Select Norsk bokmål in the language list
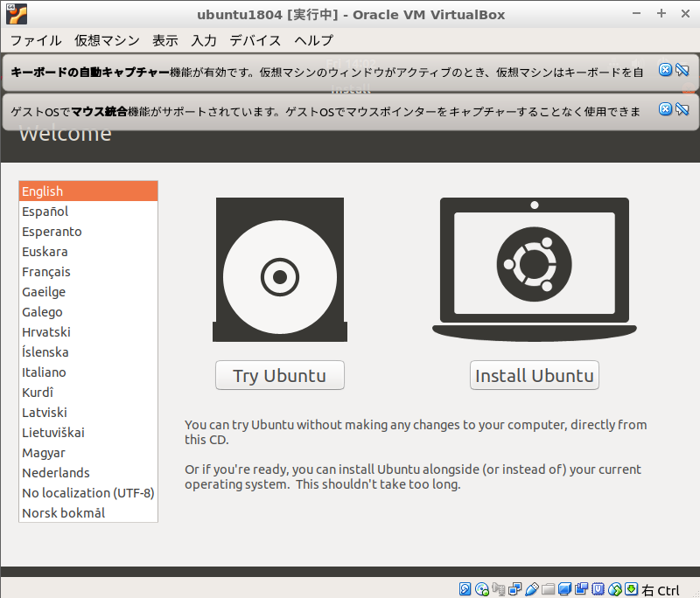 tap(88, 512)
